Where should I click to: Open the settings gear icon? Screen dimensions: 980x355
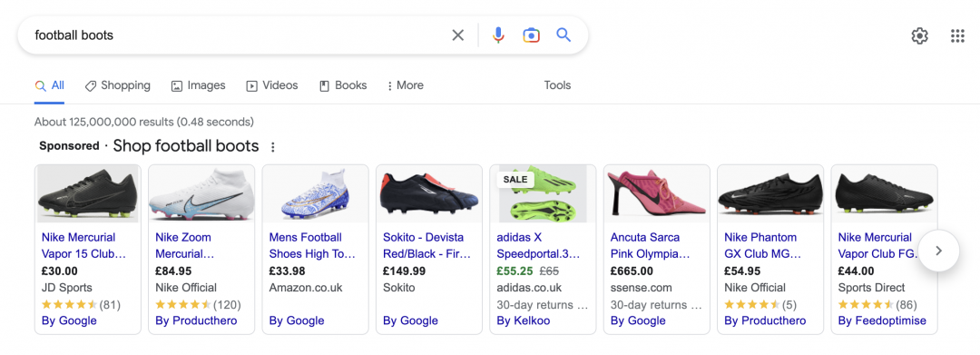coord(919,36)
